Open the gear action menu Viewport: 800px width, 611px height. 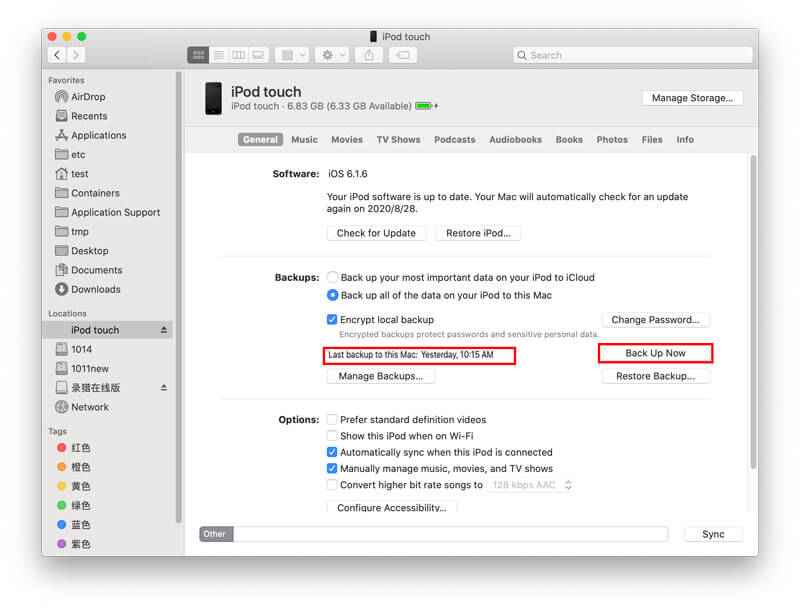tap(332, 55)
